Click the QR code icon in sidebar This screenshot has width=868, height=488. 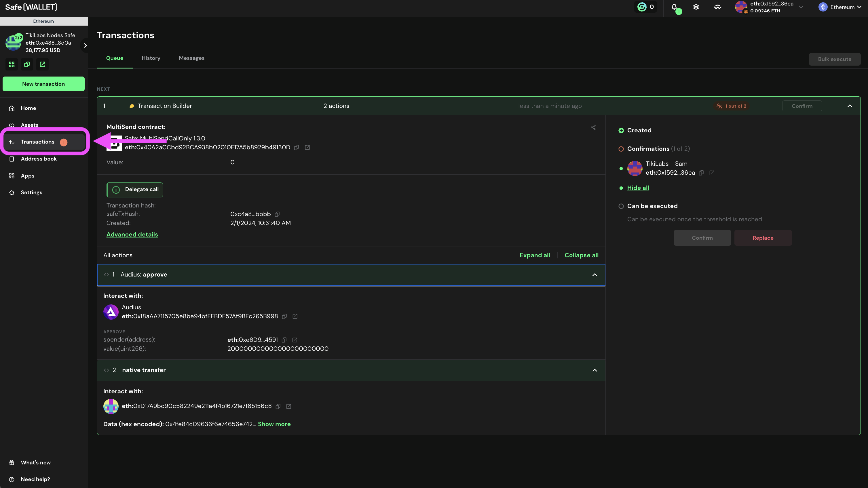(12, 64)
